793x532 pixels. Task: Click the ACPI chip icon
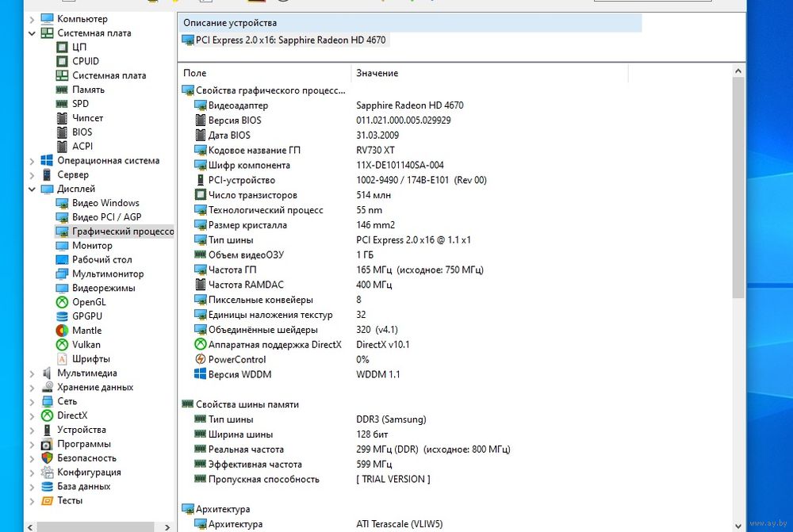(62, 146)
